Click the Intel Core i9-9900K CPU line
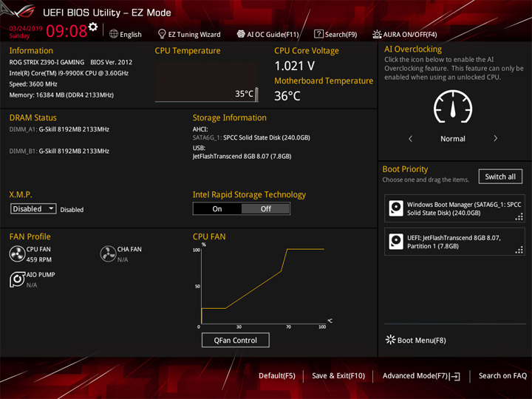 tap(69, 73)
